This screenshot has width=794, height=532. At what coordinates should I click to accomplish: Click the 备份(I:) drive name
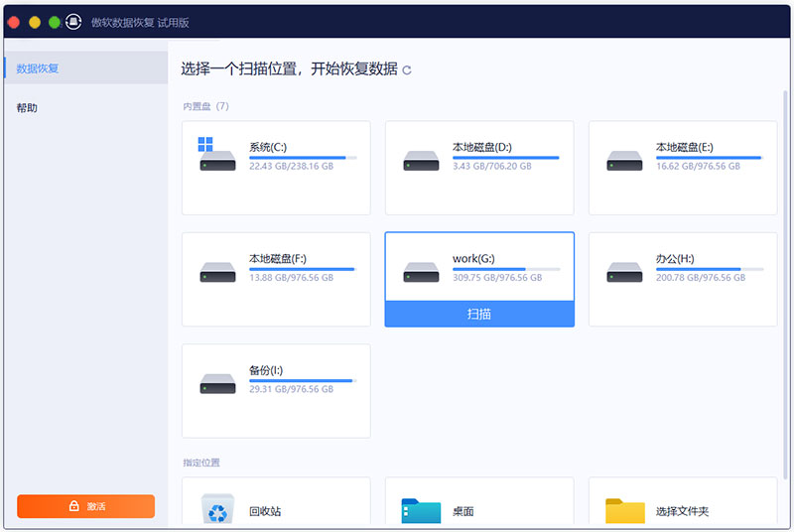(x=266, y=370)
